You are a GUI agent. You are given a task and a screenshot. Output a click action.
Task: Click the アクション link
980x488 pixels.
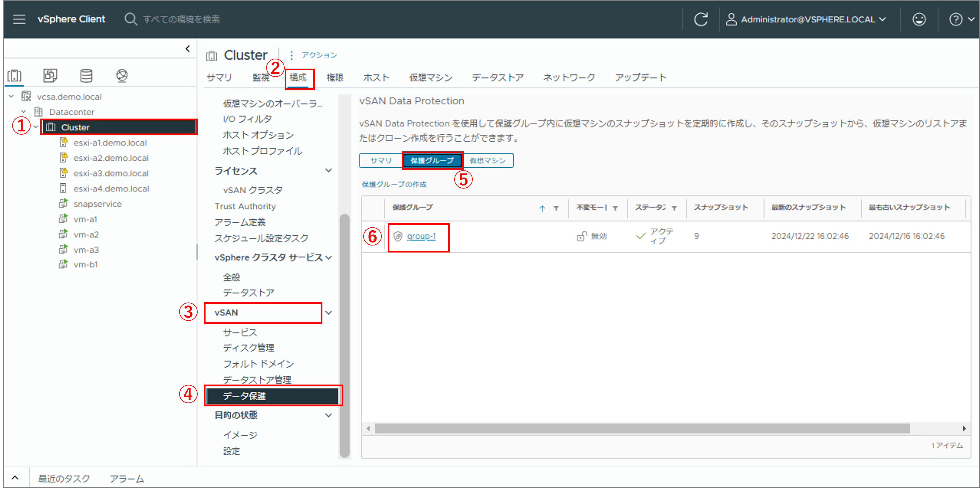point(319,55)
